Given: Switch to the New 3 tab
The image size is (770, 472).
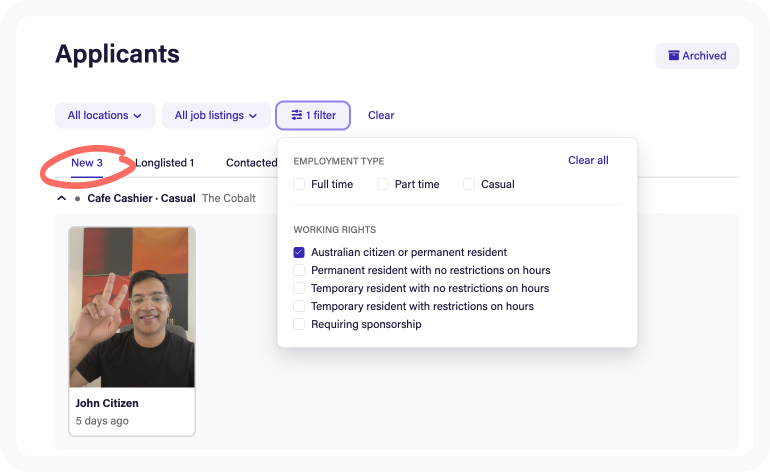Looking at the screenshot, I should [87, 163].
